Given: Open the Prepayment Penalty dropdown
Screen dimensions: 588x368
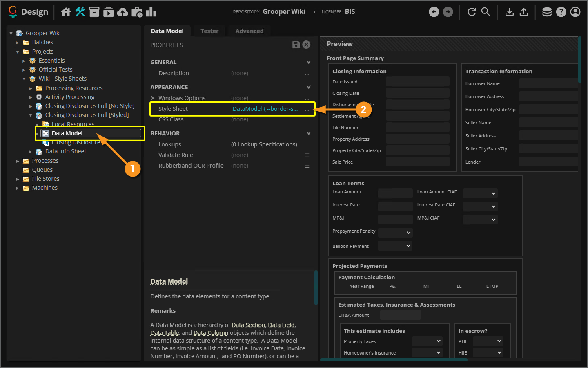Looking at the screenshot, I should [395, 232].
